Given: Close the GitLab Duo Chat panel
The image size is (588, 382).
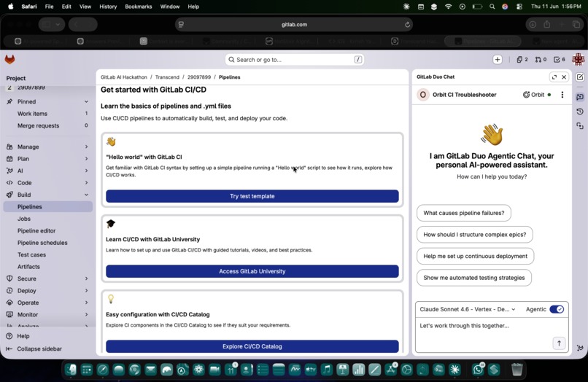Looking at the screenshot, I should (564, 77).
